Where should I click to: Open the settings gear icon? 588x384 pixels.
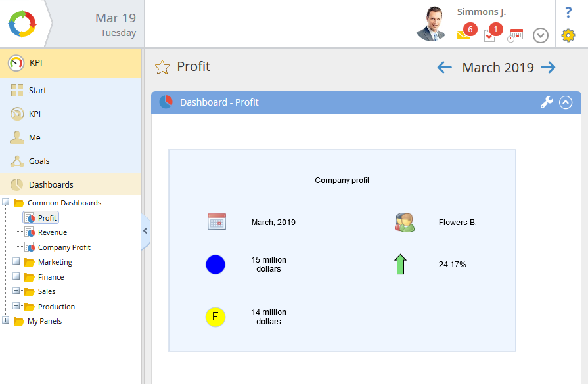pyautogui.click(x=568, y=35)
